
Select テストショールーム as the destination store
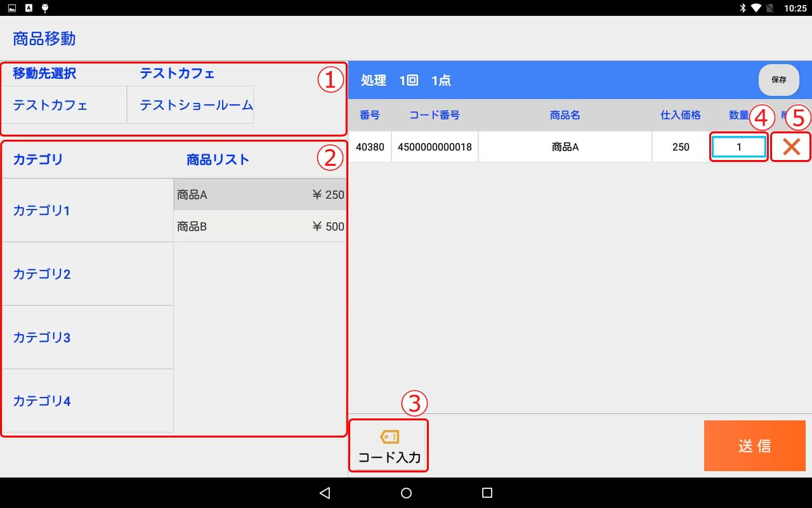coord(190,105)
